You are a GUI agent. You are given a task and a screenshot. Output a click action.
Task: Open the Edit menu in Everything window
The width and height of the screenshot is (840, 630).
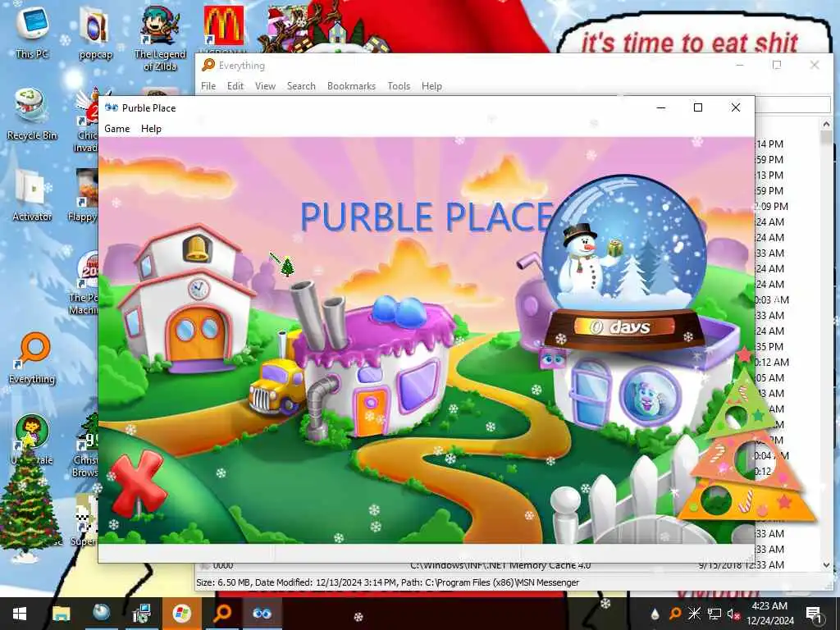click(235, 85)
